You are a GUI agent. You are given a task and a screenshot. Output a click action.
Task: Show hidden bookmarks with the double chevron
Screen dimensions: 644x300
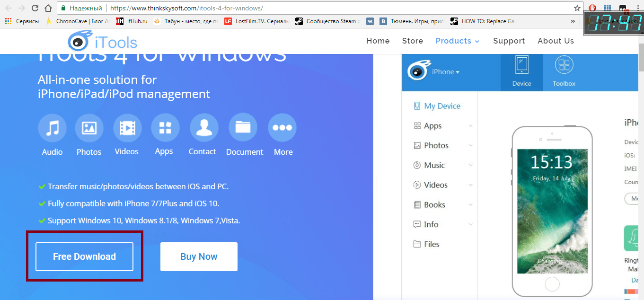(573, 21)
